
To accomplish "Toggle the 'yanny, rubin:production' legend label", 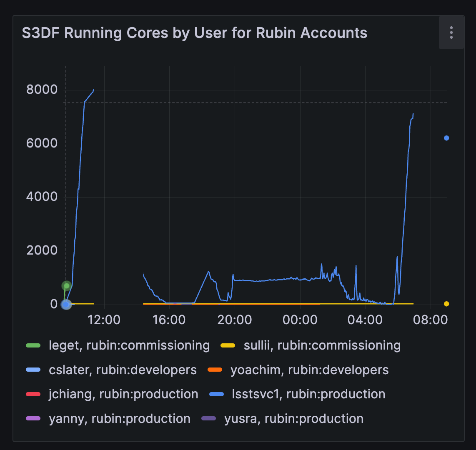I will [x=120, y=418].
